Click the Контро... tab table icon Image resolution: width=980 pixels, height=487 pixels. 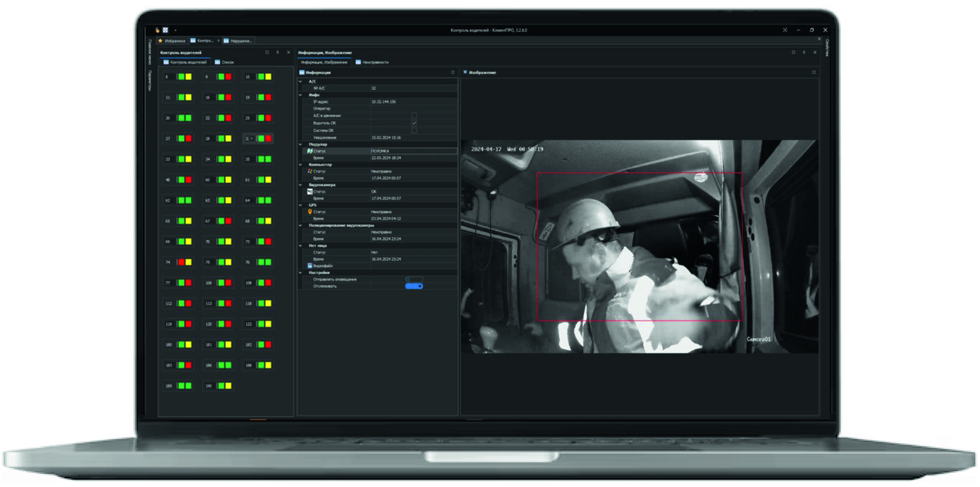pyautogui.click(x=193, y=41)
